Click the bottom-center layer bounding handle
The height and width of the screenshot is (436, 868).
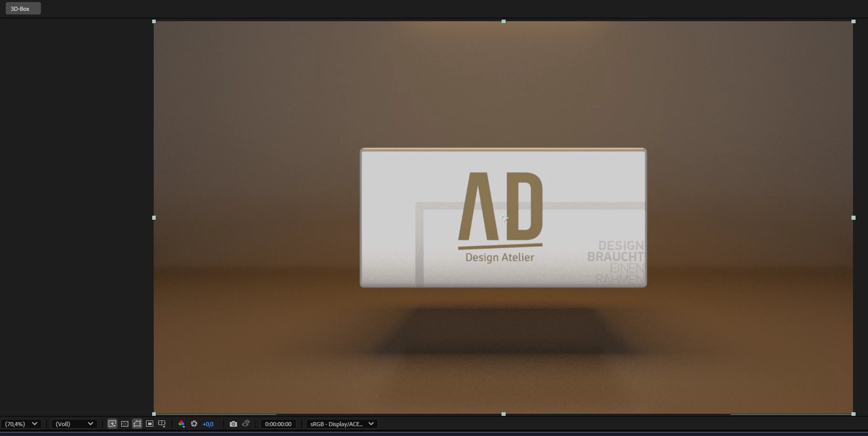(504, 414)
